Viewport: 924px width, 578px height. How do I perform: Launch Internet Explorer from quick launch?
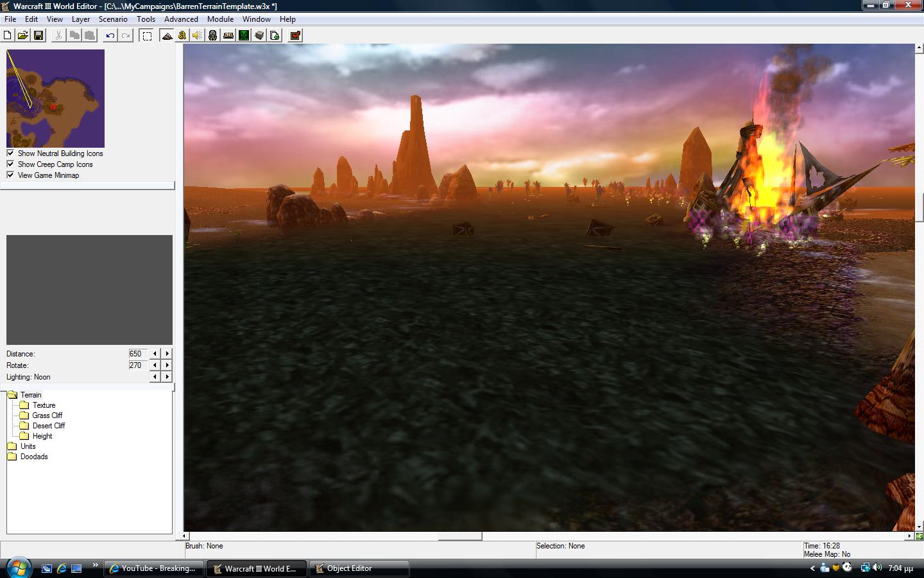tap(62, 568)
